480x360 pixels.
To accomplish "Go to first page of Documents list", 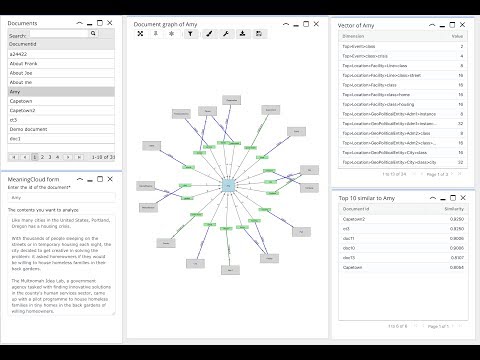I will point(14,157).
